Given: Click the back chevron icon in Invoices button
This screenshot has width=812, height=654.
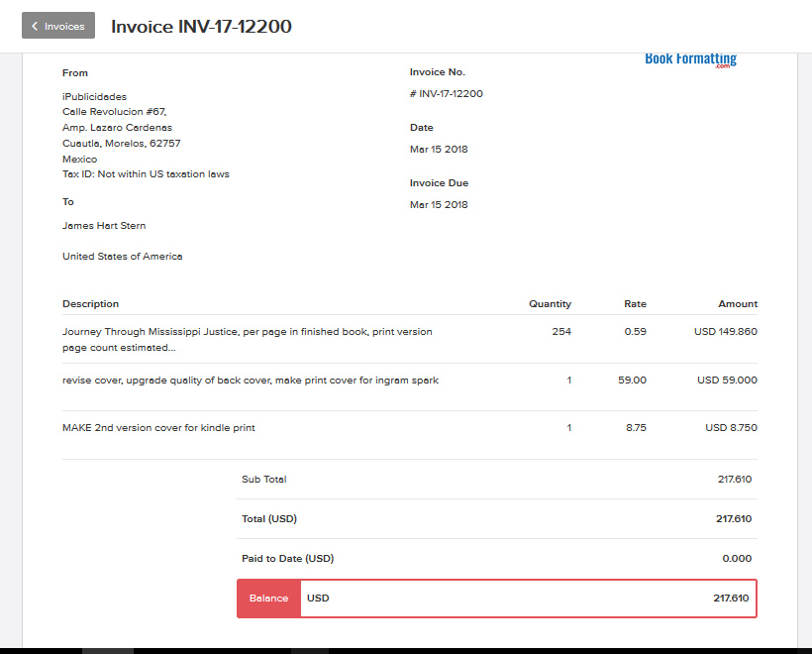Looking at the screenshot, I should (x=35, y=26).
